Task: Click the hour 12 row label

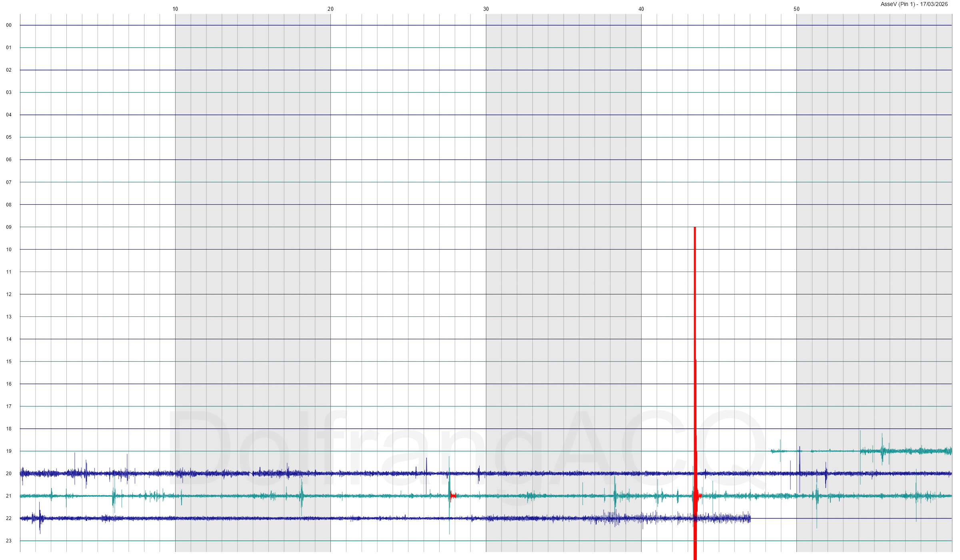Action: (9, 294)
